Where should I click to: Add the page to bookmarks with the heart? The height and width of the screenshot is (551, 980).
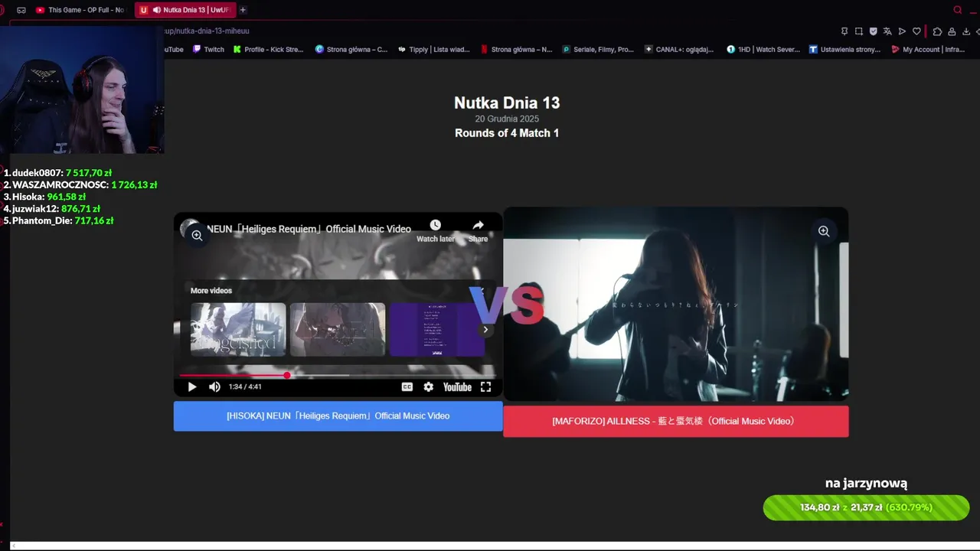coord(916,31)
